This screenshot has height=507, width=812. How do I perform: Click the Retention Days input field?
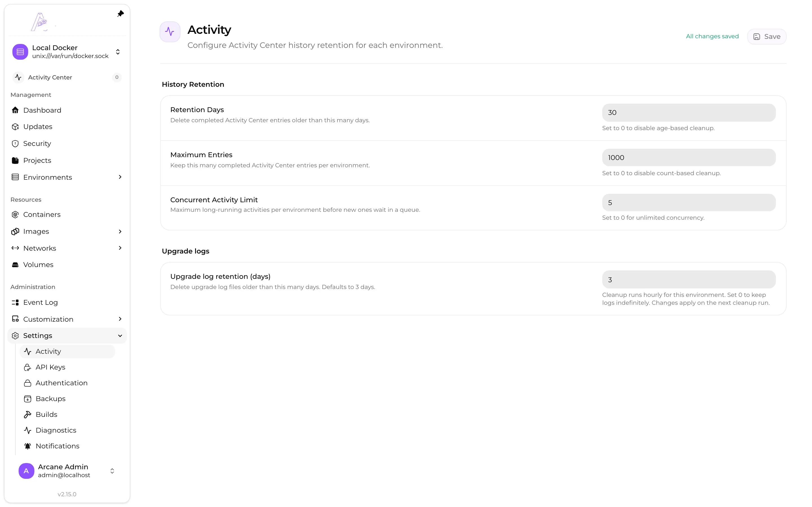click(689, 113)
